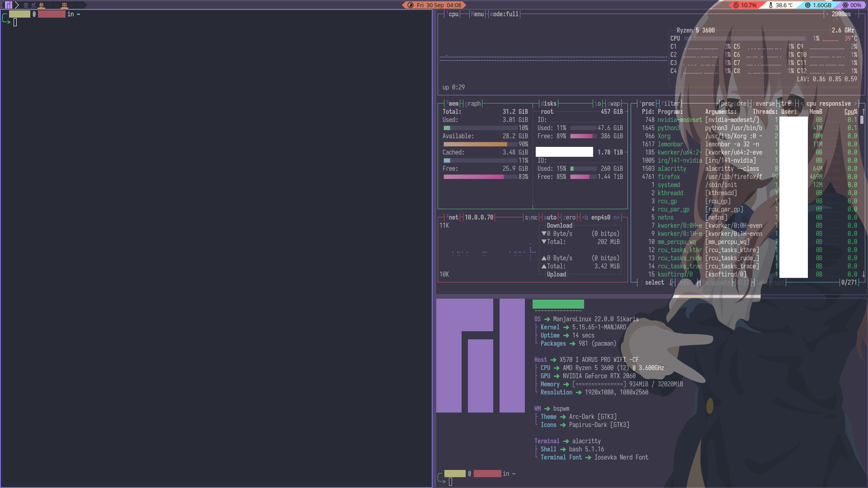Select the next network interface with n>
This screenshot has height=488, width=868.
pos(617,217)
